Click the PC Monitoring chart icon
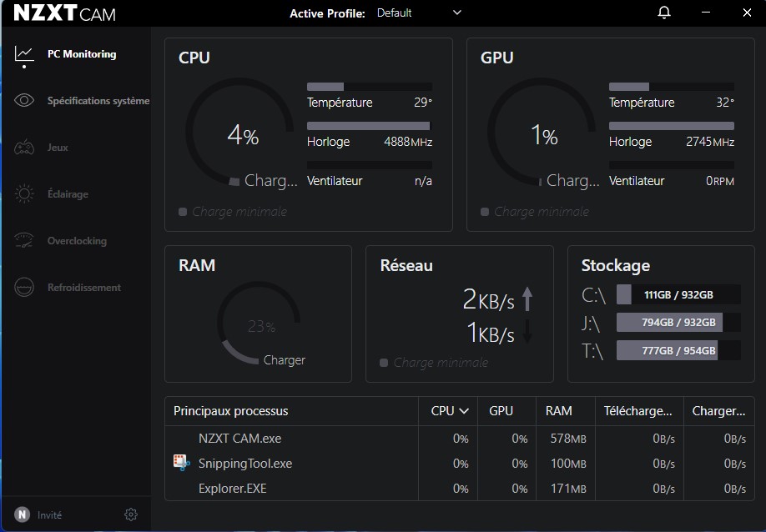 pyautogui.click(x=23, y=54)
